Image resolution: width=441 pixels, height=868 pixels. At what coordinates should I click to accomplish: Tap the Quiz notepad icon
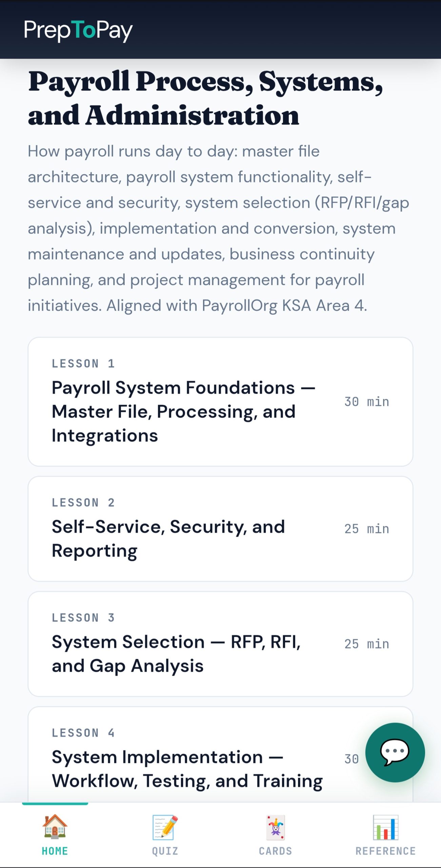(x=165, y=827)
